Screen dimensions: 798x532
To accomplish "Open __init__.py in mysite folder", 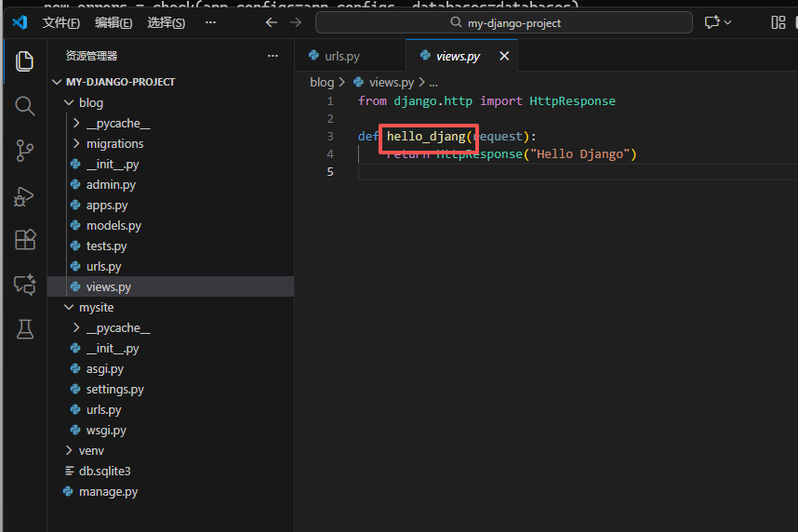I will point(170,348).
